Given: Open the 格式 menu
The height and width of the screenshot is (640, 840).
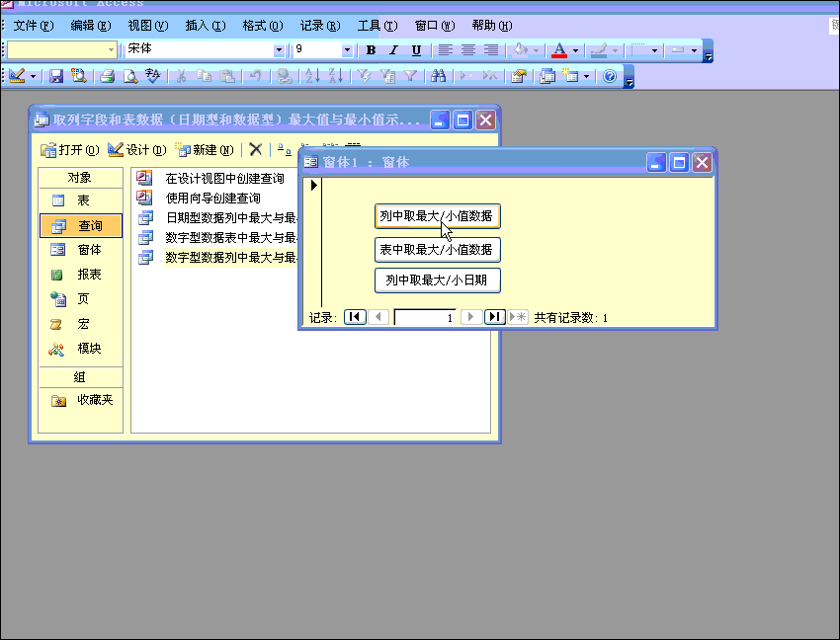Looking at the screenshot, I should tap(263, 26).
